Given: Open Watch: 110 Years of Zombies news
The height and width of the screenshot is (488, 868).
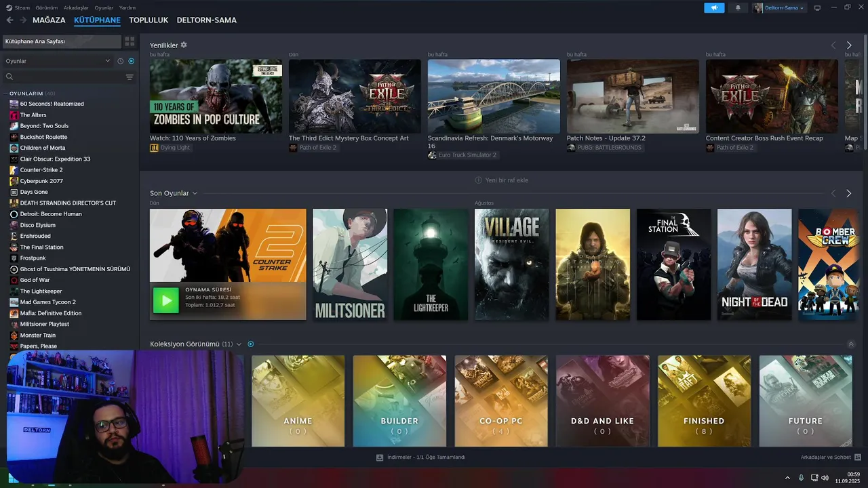Looking at the screenshot, I should (x=216, y=96).
